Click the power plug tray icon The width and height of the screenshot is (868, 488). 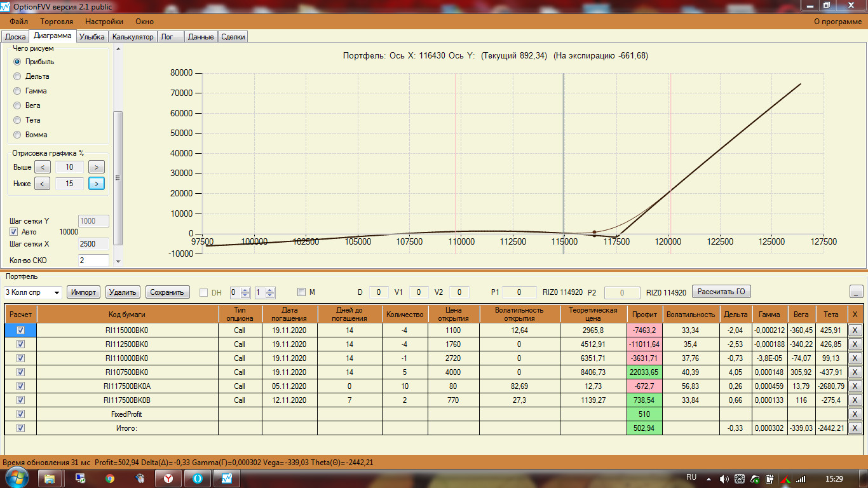[x=770, y=478]
